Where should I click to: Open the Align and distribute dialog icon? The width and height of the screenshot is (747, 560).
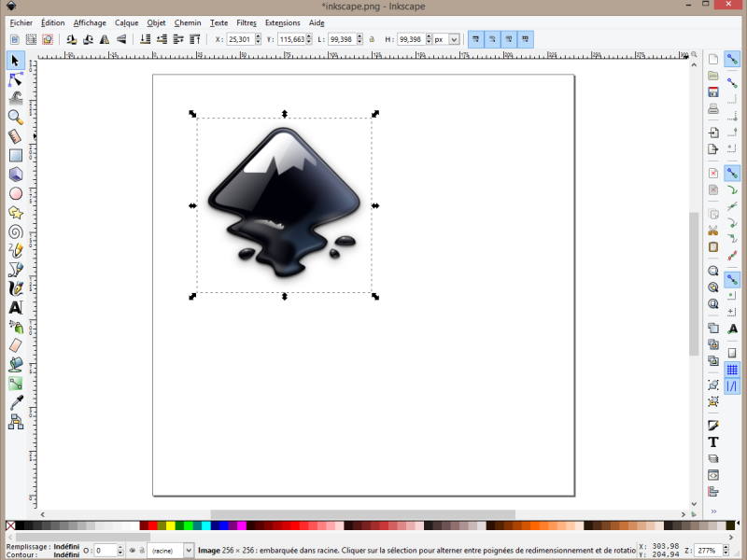coord(713,492)
